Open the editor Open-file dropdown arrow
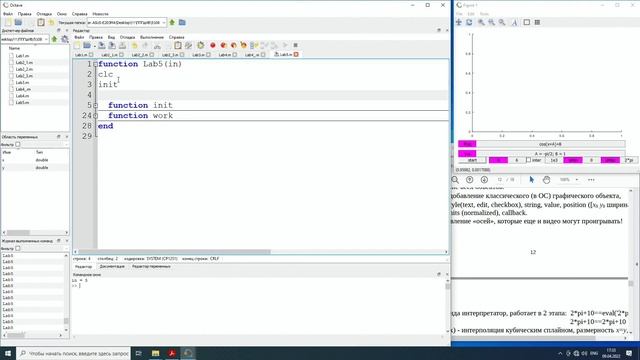The width and height of the screenshot is (640, 360). point(94,46)
